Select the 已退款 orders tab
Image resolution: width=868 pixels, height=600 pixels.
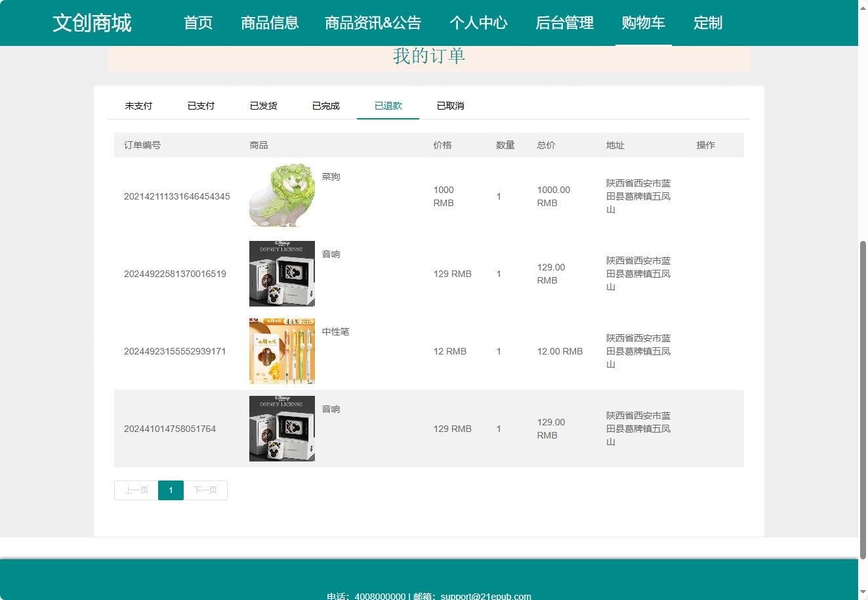tap(388, 105)
